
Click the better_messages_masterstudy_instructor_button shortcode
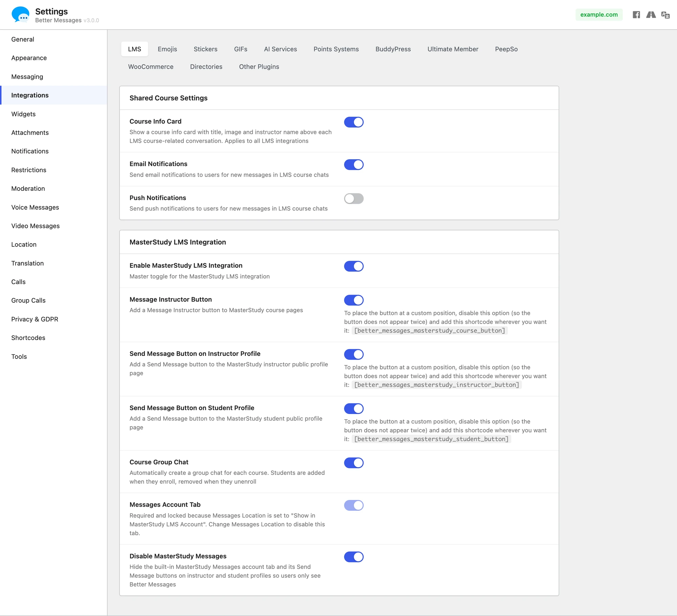point(437,385)
